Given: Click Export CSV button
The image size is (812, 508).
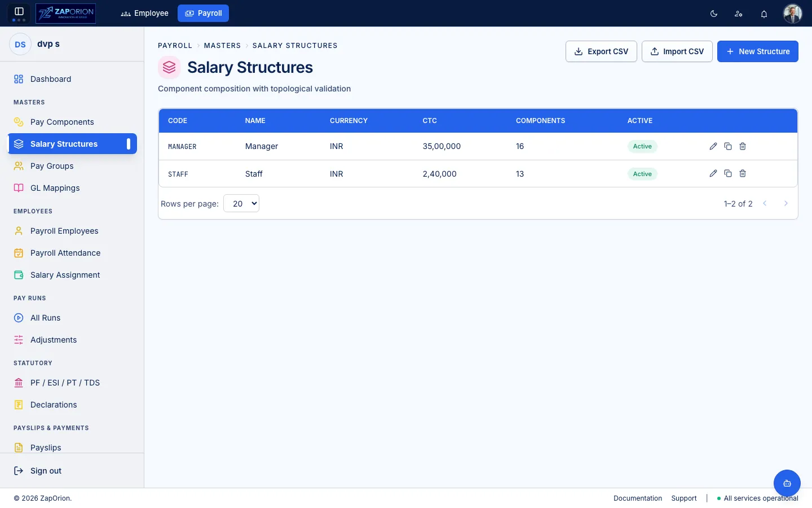Looking at the screenshot, I should point(601,51).
